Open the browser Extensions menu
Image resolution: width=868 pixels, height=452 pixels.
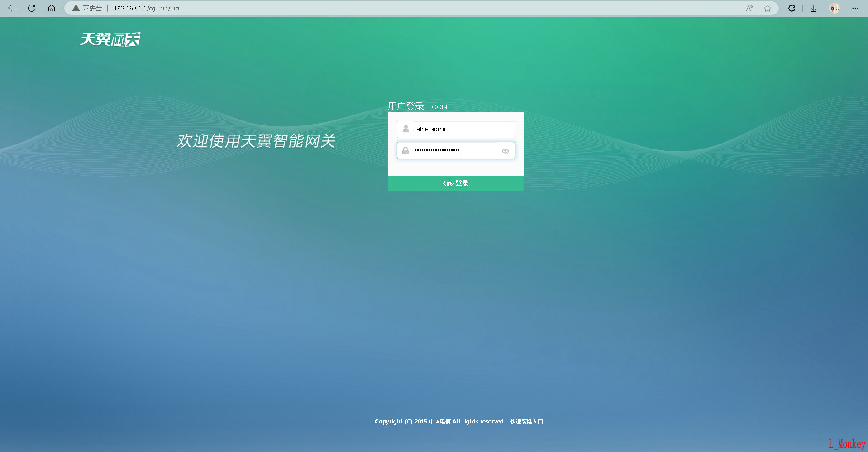[792, 8]
